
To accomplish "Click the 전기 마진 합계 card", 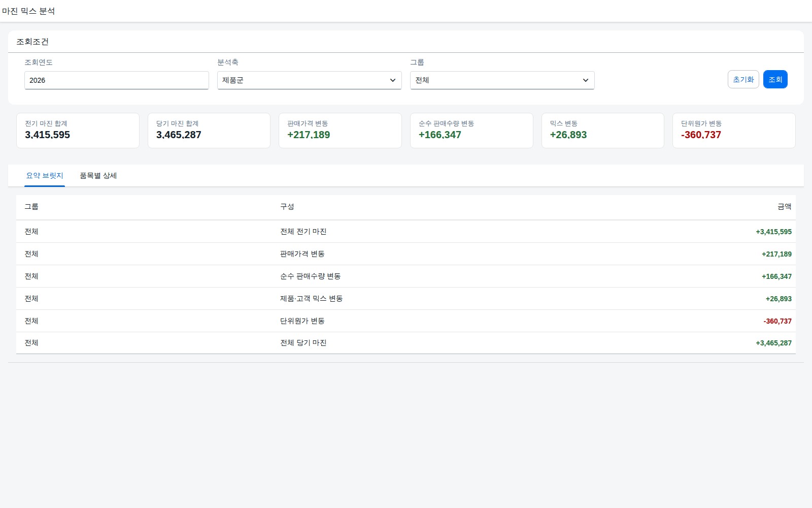I will (78, 131).
